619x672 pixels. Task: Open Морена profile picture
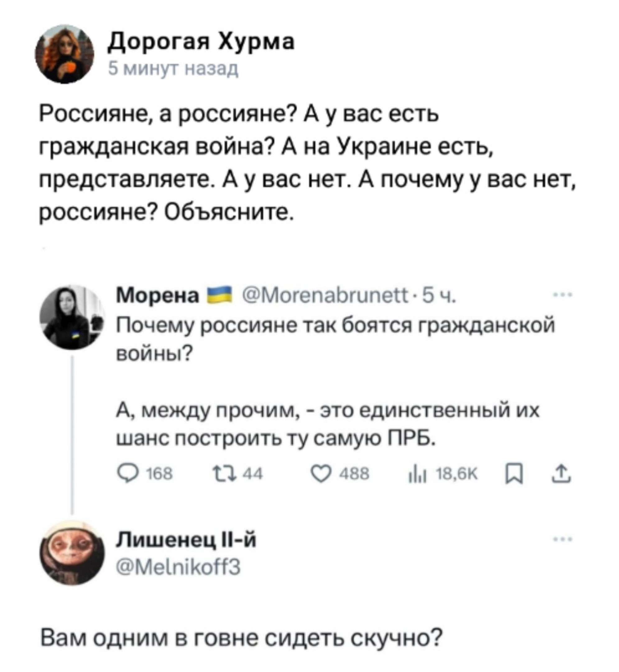[x=72, y=317]
